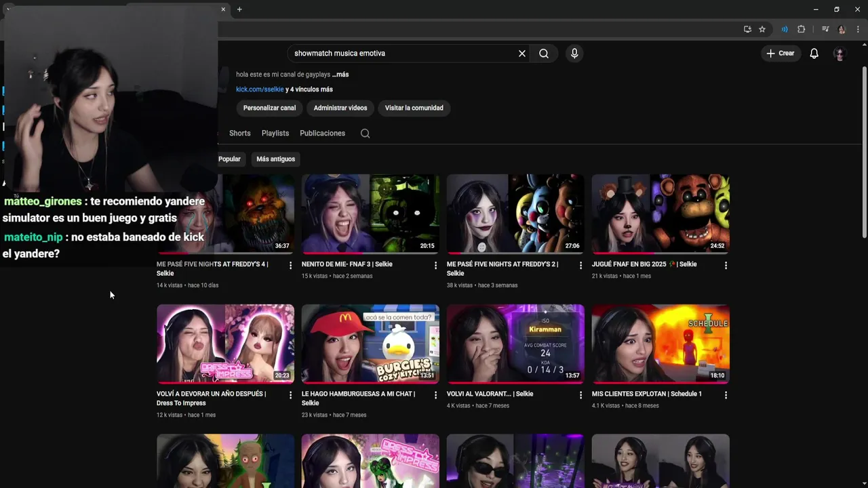Open YouTube notifications bell

point(814,54)
